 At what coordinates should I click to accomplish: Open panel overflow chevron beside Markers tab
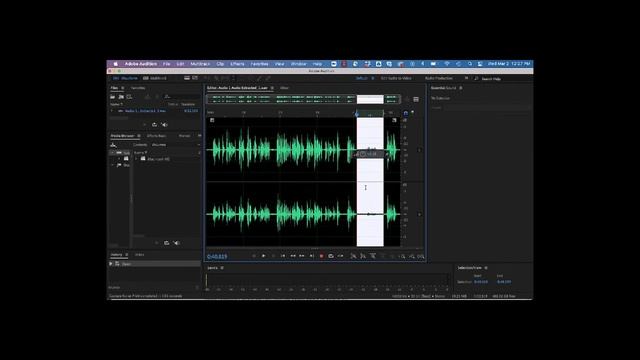pyautogui.click(x=199, y=136)
